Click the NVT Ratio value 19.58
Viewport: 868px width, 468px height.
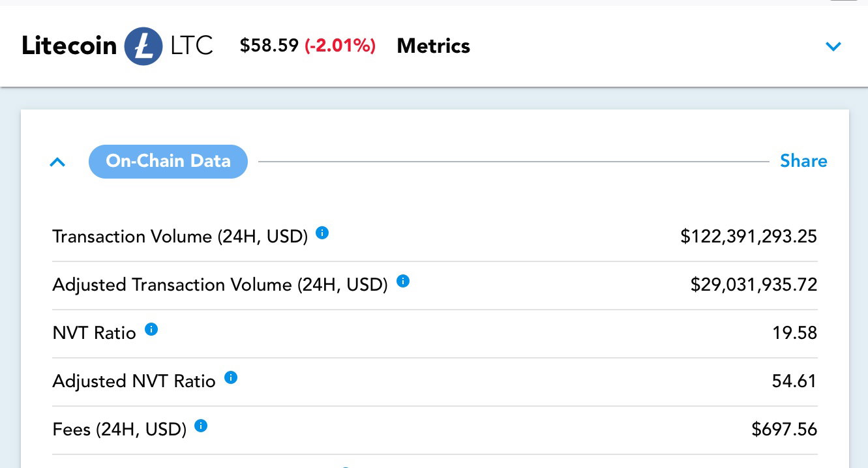[795, 332]
